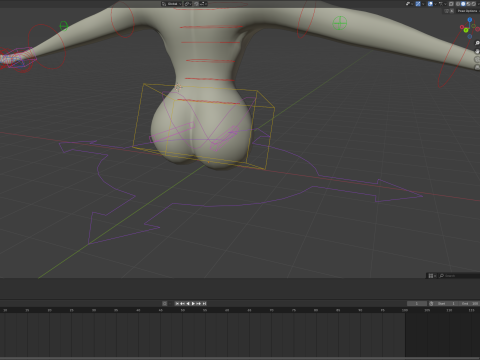Viewport: 480px width, 360px height.
Task: Click the Search field below viewport
Action: 459,276
